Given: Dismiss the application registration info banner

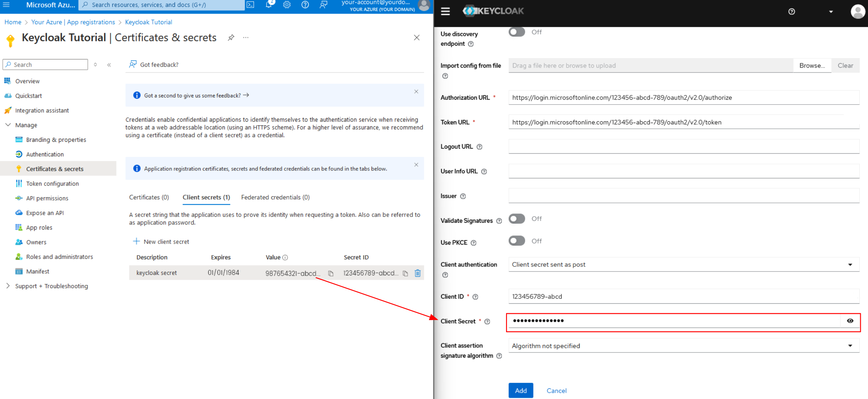Looking at the screenshot, I should tap(416, 165).
